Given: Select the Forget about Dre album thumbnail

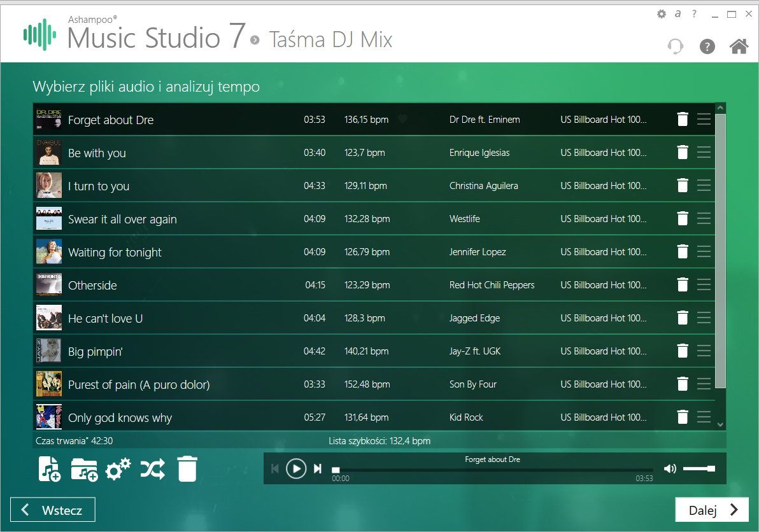Looking at the screenshot, I should coord(49,119).
